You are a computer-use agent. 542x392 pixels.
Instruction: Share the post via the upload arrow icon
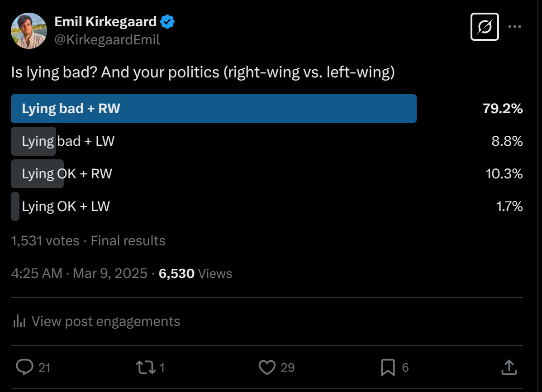[509, 368]
